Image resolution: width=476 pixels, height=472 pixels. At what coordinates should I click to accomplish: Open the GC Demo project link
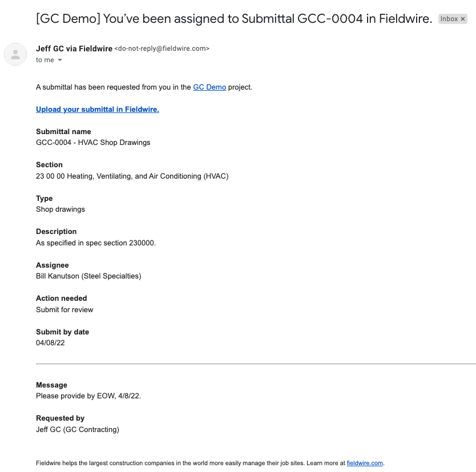tap(209, 87)
